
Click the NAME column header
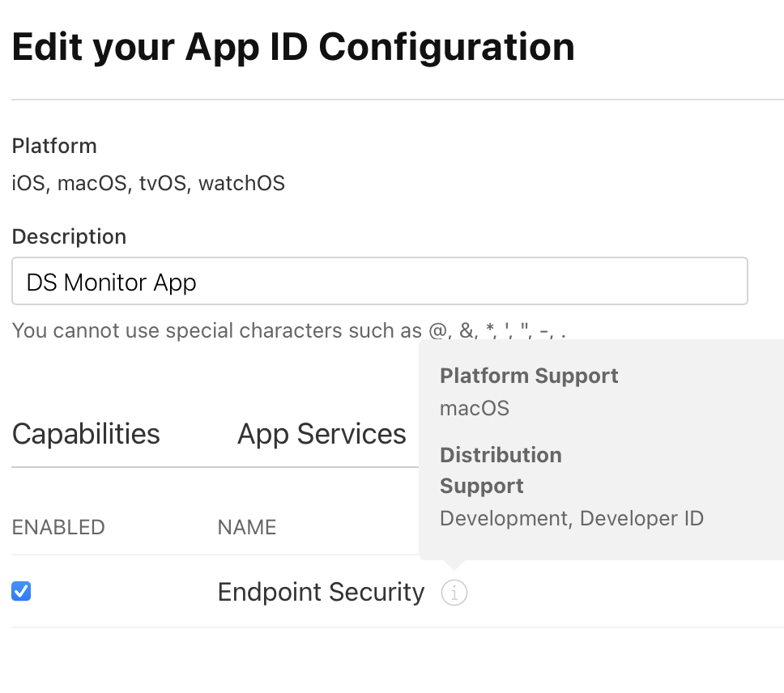[247, 528]
